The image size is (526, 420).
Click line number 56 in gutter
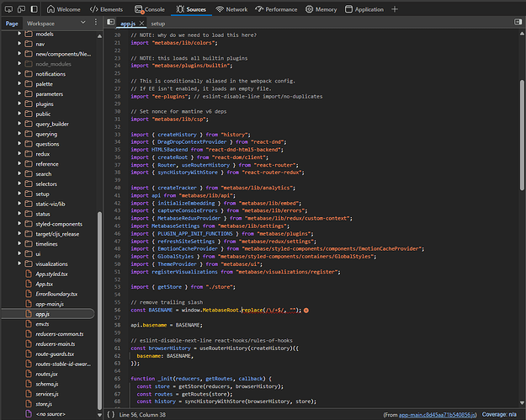pyautogui.click(x=117, y=310)
